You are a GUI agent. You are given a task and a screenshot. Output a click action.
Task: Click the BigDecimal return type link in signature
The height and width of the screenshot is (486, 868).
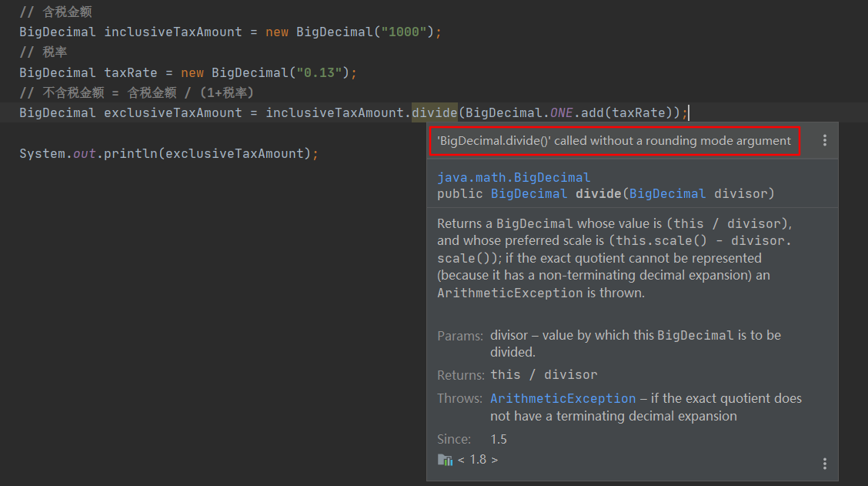529,193
